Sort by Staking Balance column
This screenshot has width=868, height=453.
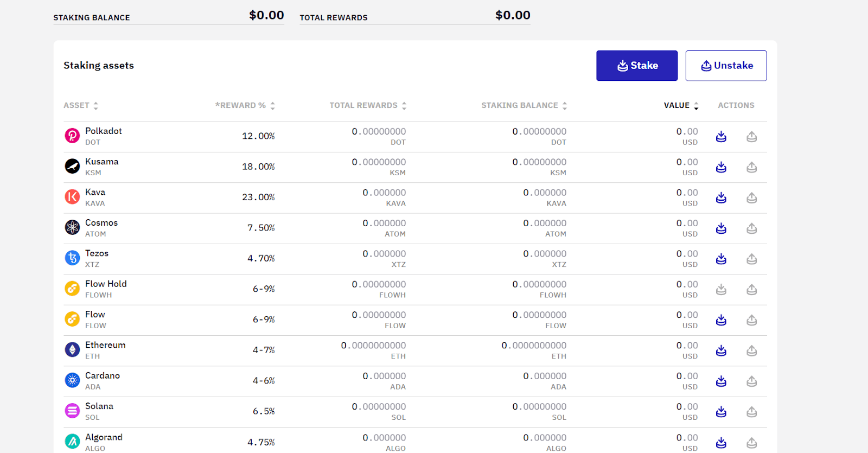click(524, 106)
